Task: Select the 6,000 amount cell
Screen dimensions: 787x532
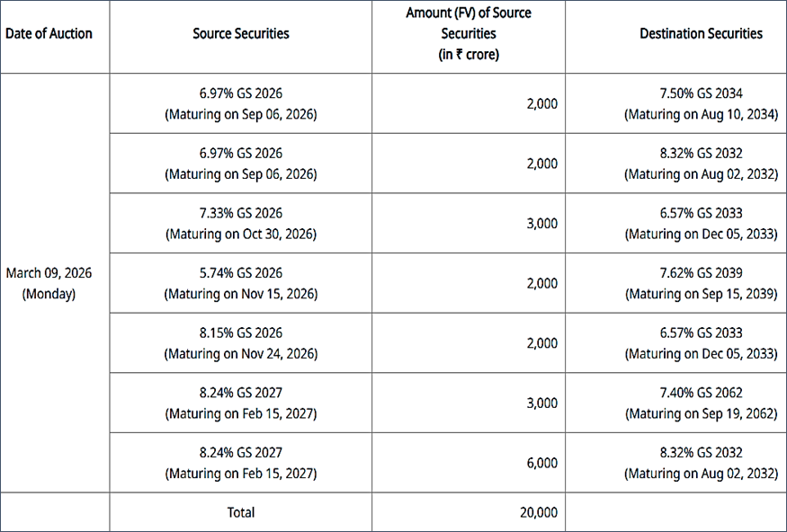Action: pos(541,463)
